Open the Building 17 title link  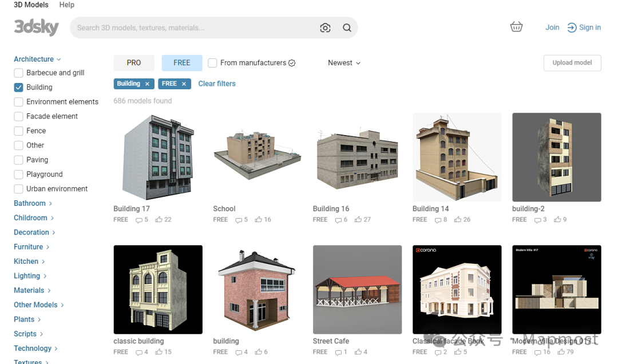(132, 209)
